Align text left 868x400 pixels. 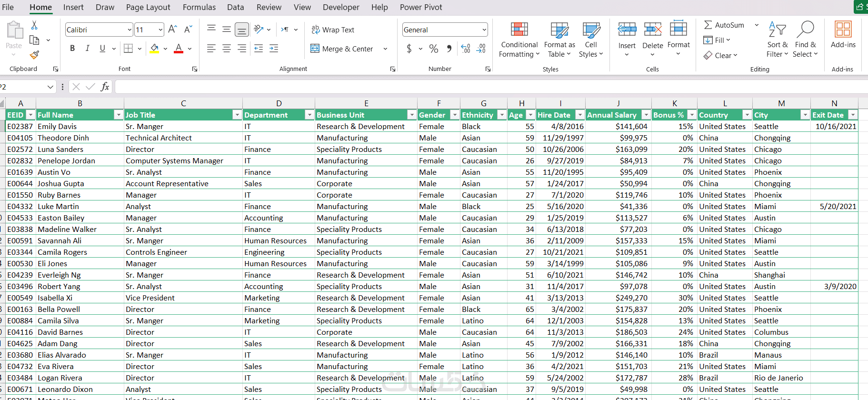pos(211,48)
